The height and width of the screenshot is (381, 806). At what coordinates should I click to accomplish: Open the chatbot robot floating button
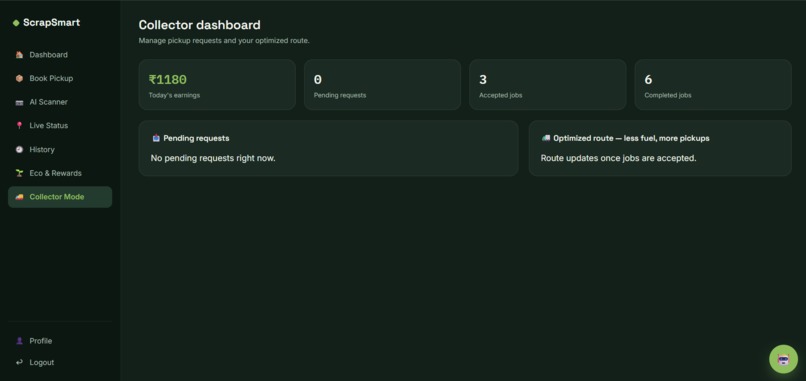(x=783, y=359)
